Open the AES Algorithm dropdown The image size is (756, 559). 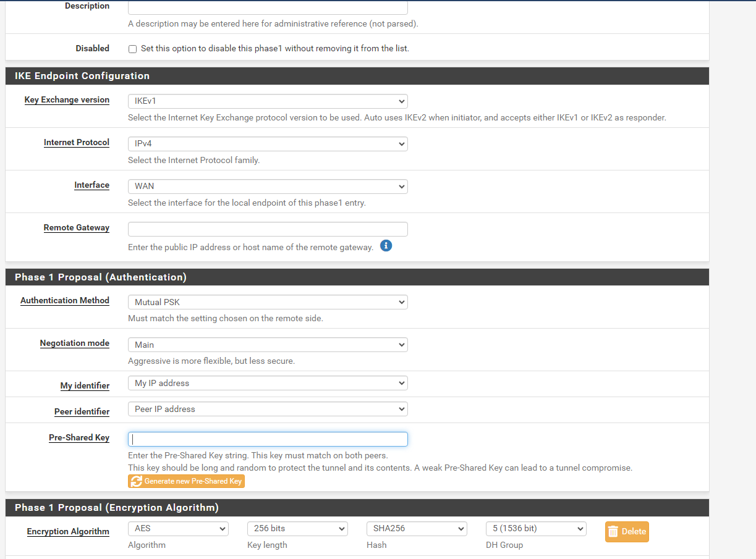[178, 529]
